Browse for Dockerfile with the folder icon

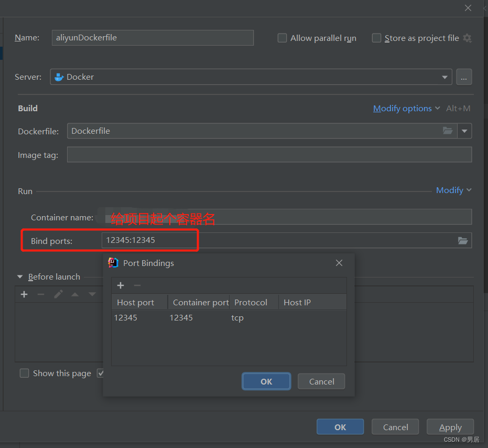(x=448, y=131)
